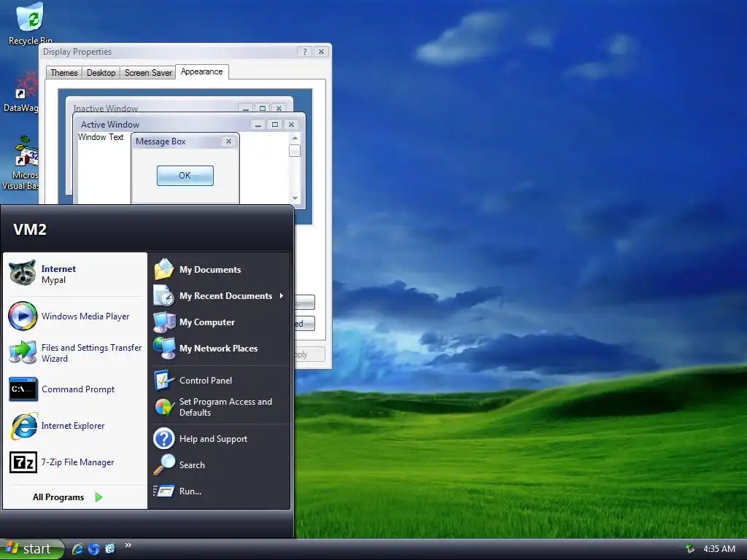Select Microsoft Visual Basic desktop shortcut
The width and height of the screenshot is (747, 560).
20,163
